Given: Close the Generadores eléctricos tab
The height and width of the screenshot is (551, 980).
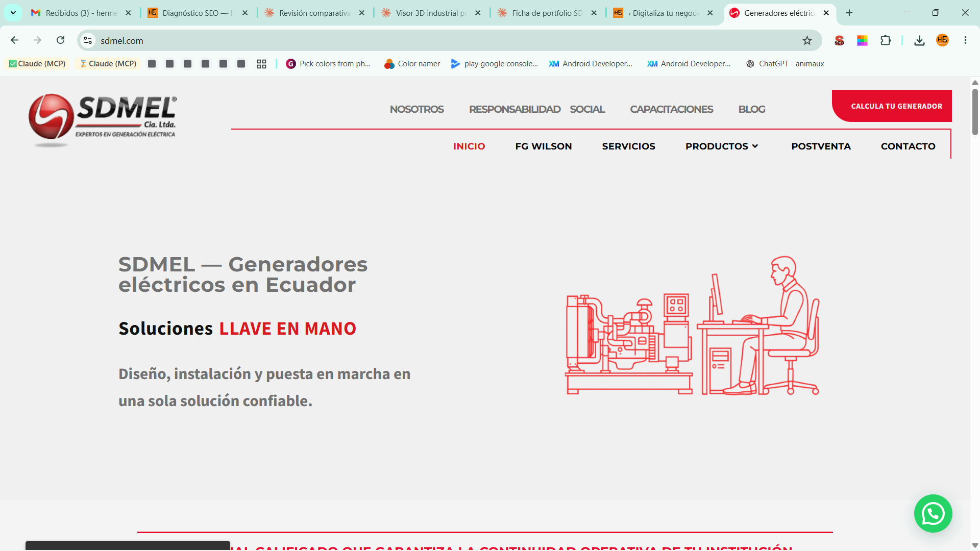Looking at the screenshot, I should tap(826, 13).
